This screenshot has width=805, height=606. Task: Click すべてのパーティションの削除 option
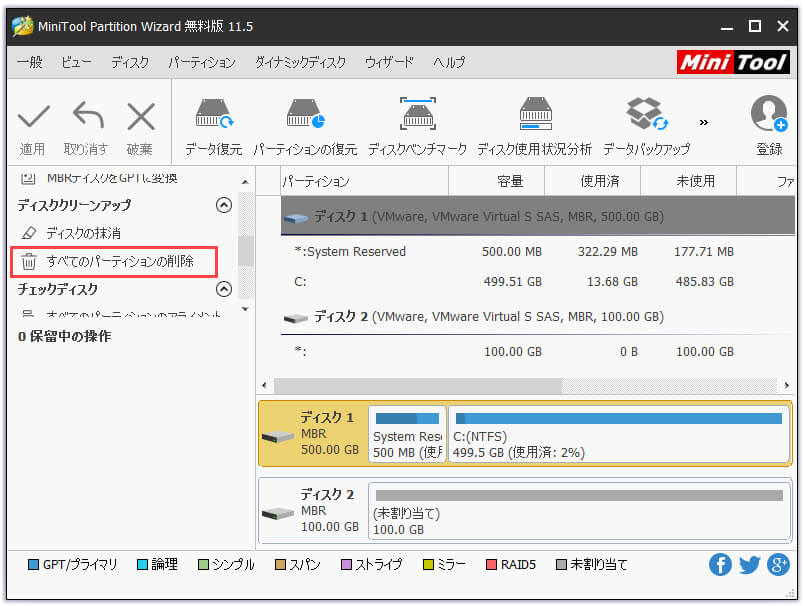coord(114,261)
